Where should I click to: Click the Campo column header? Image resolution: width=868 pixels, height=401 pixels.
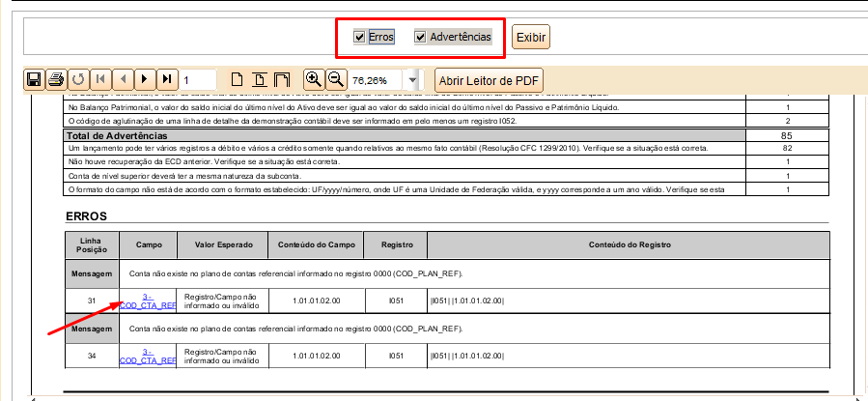[x=149, y=244]
